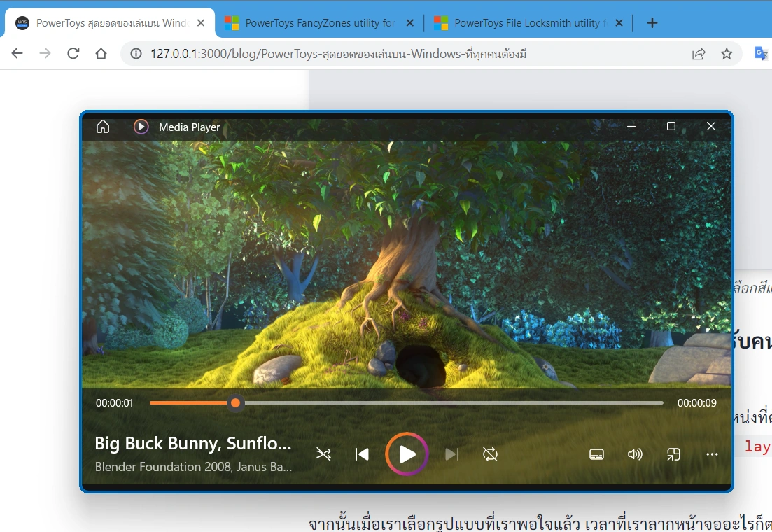772x532 pixels.
Task: Close the Media Player window
Action: (x=710, y=126)
